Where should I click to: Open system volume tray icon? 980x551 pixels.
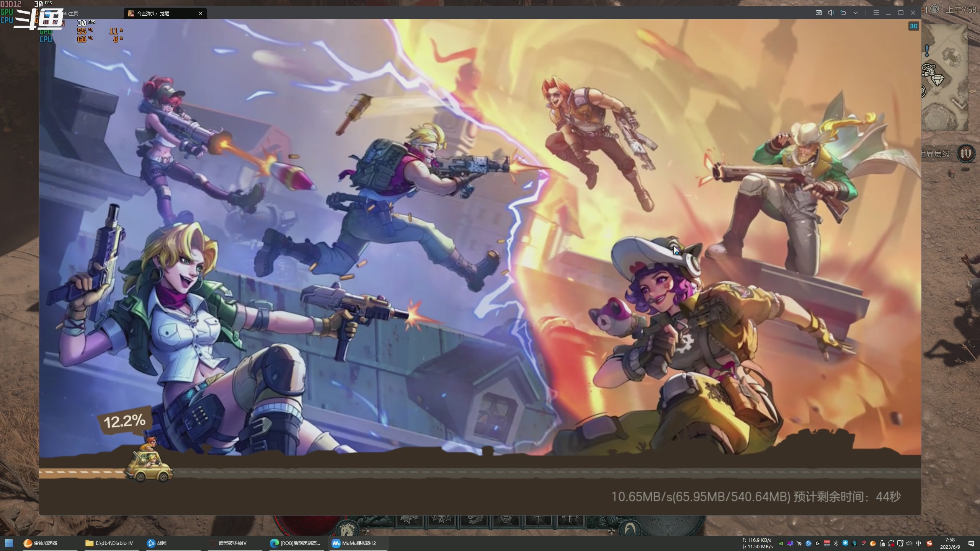pos(909,543)
